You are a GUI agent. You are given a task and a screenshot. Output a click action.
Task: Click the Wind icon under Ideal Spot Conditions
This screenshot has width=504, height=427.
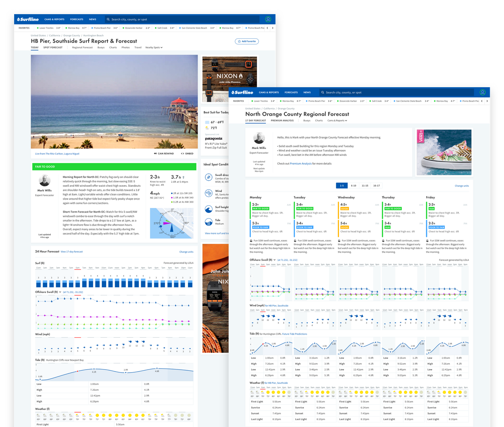coord(209,193)
